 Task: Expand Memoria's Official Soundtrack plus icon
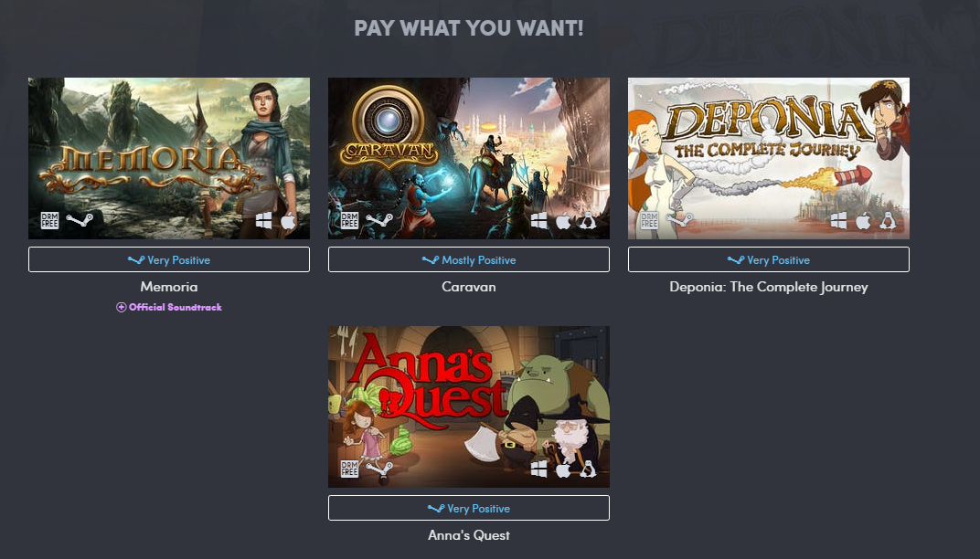pyautogui.click(x=122, y=307)
